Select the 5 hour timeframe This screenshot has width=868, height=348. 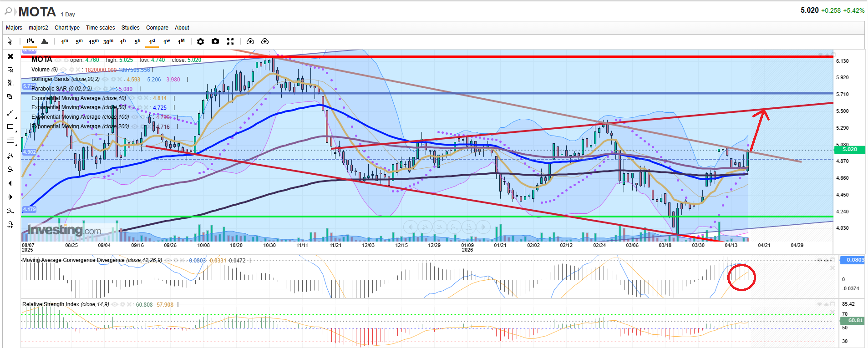137,41
